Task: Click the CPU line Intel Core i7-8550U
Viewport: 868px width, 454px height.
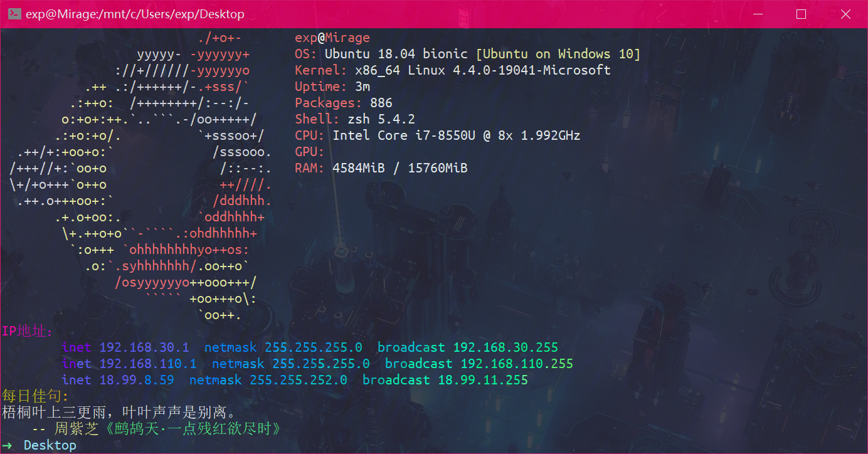Action: point(438,135)
